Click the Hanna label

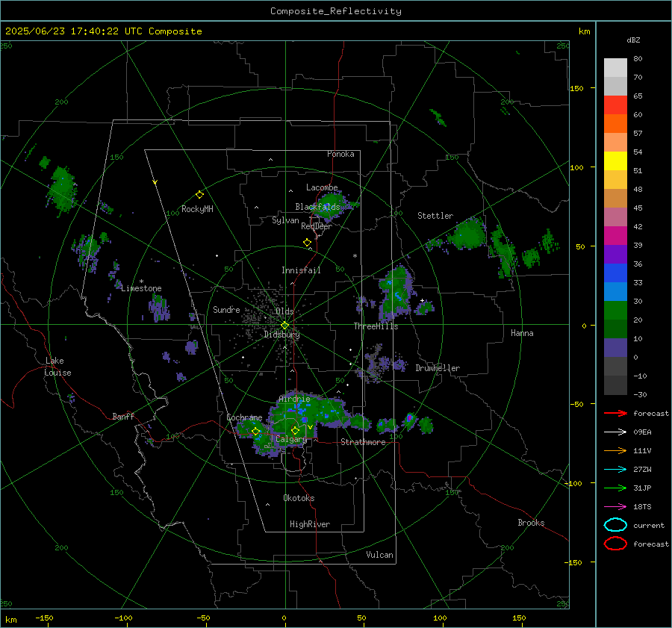(522, 333)
